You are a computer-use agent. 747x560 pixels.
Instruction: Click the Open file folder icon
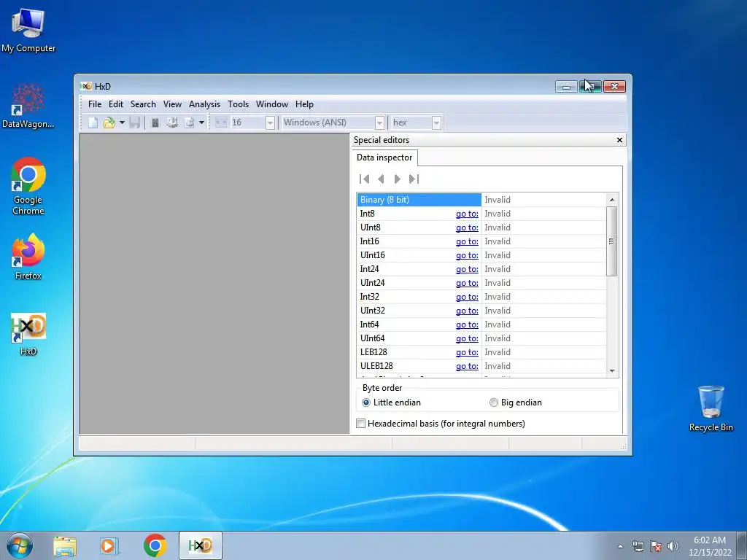pos(109,122)
